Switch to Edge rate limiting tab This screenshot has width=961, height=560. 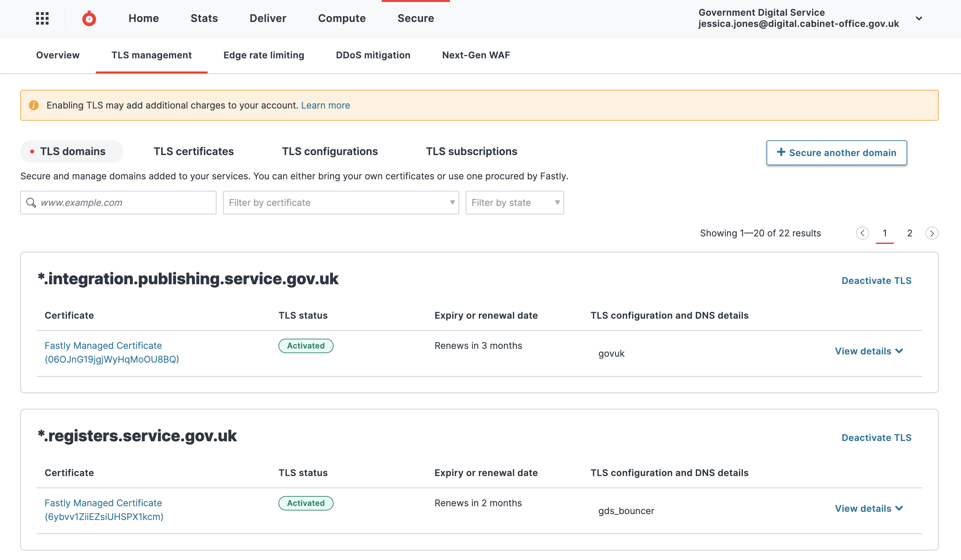pyautogui.click(x=263, y=55)
